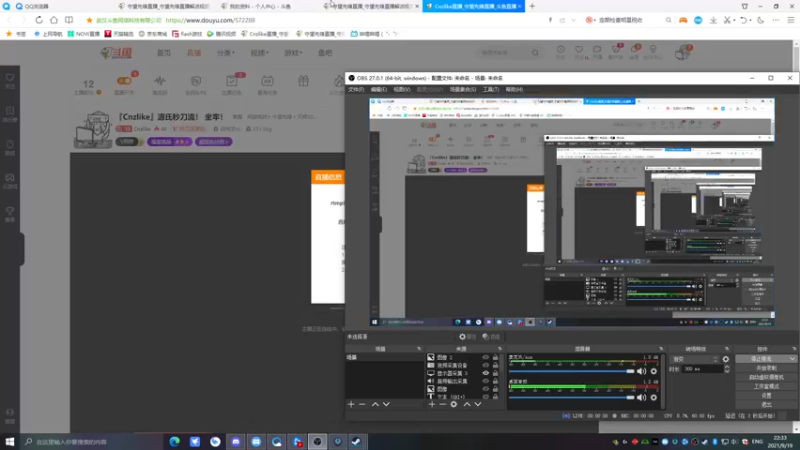Open source properties gear in Sources toolbar

tap(454, 404)
